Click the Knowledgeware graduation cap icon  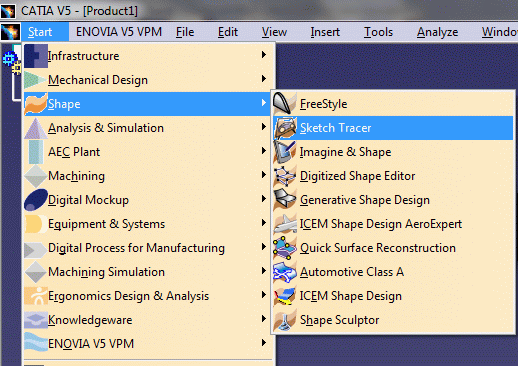point(36,319)
